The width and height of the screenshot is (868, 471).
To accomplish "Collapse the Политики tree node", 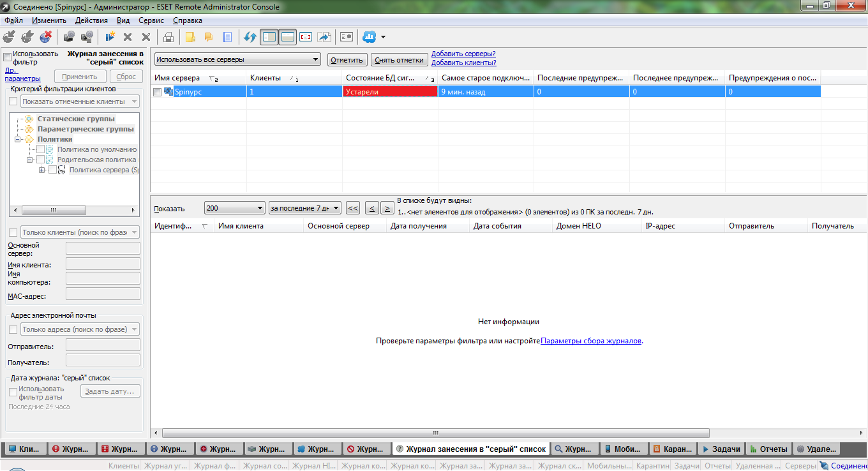I will [18, 139].
